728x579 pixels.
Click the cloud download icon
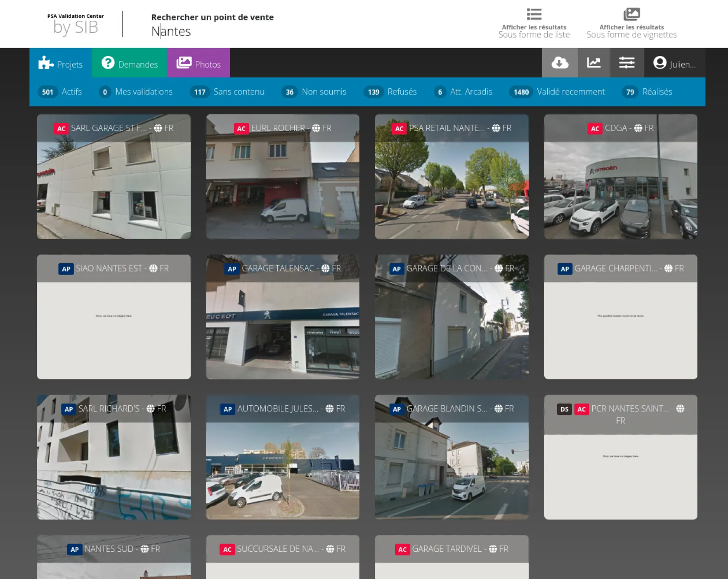tap(559, 63)
